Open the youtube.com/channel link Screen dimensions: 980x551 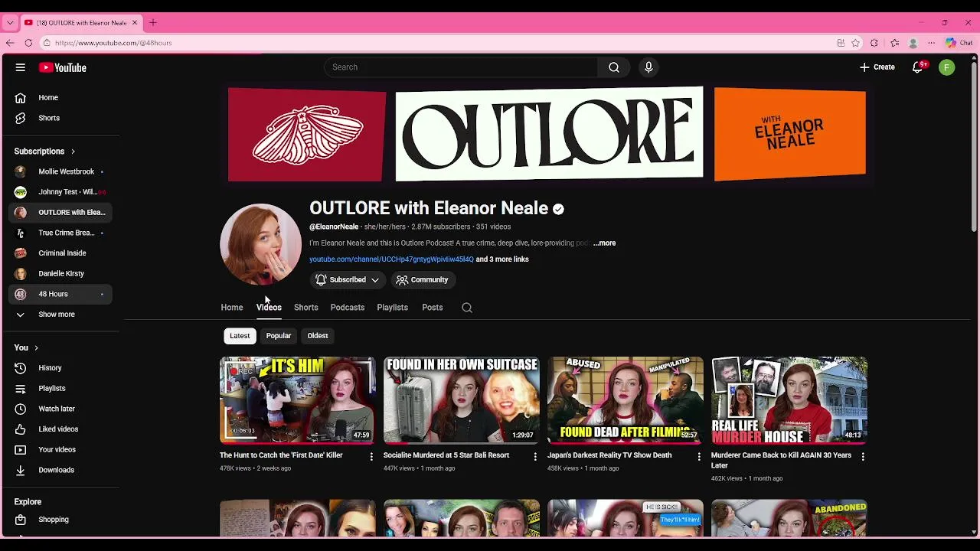tap(391, 259)
